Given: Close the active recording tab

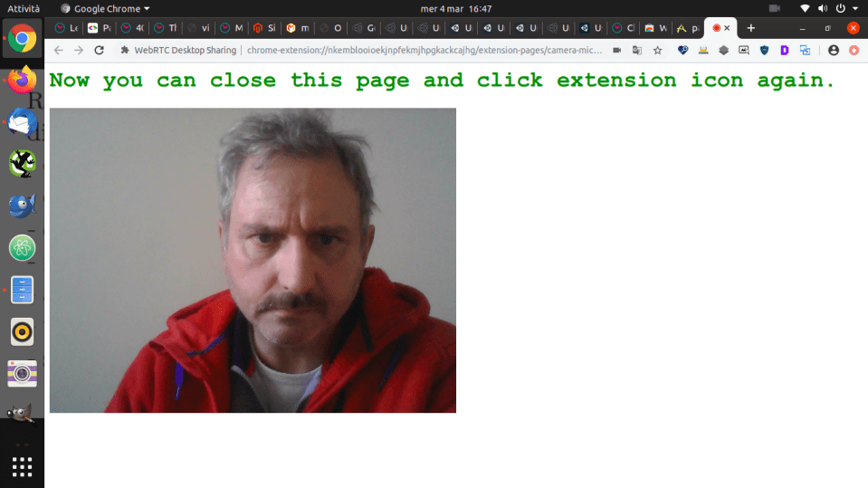Looking at the screenshot, I should (727, 28).
